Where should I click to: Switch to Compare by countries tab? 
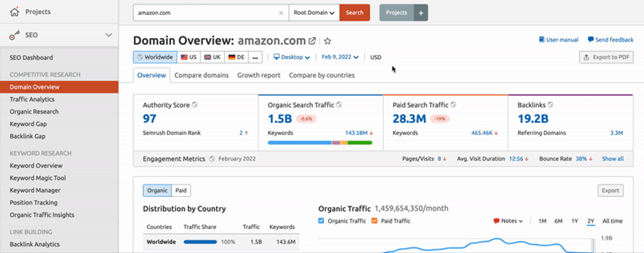click(322, 75)
